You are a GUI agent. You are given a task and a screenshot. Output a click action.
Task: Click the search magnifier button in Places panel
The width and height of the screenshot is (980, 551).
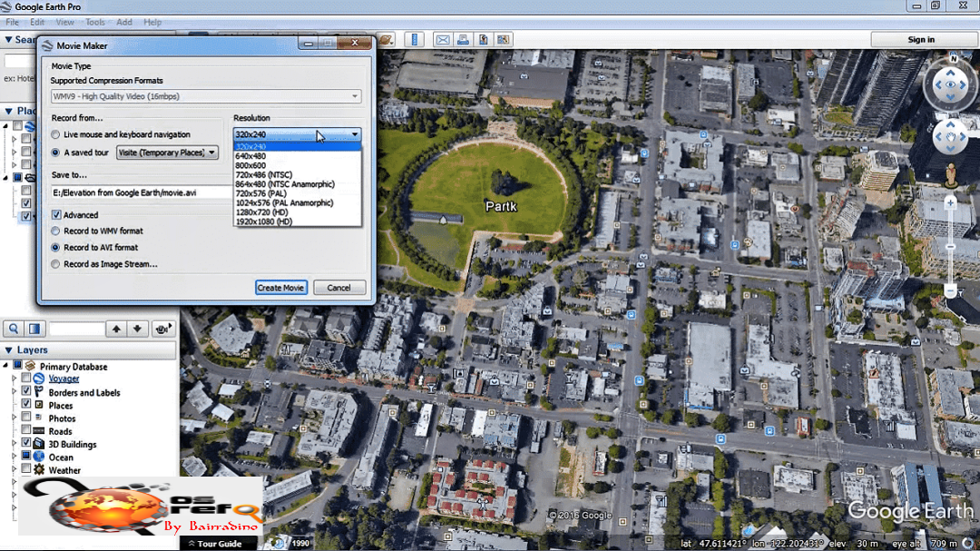[x=14, y=329]
